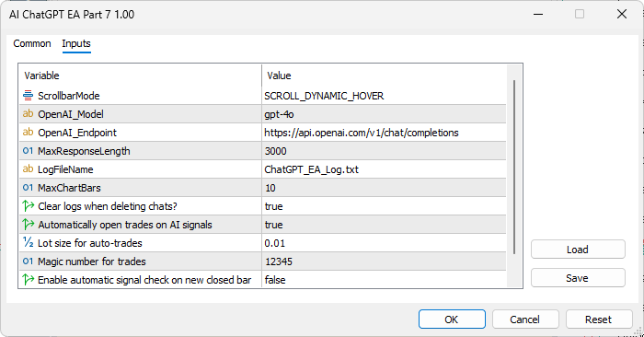Click the integer icon beside Magic number for trades
The height and width of the screenshot is (337, 644).
(x=28, y=261)
